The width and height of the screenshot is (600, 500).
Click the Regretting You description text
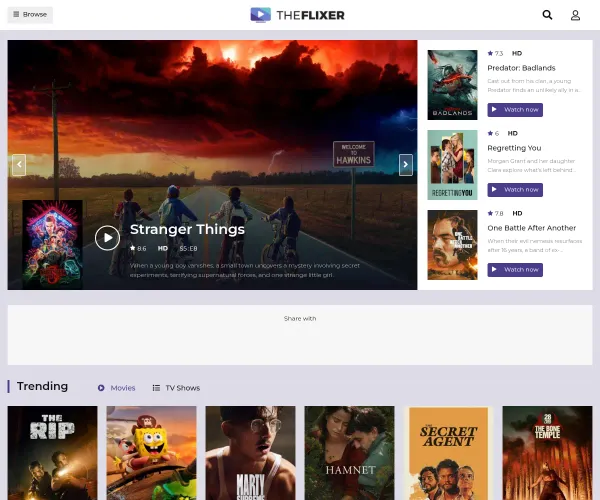point(532,165)
